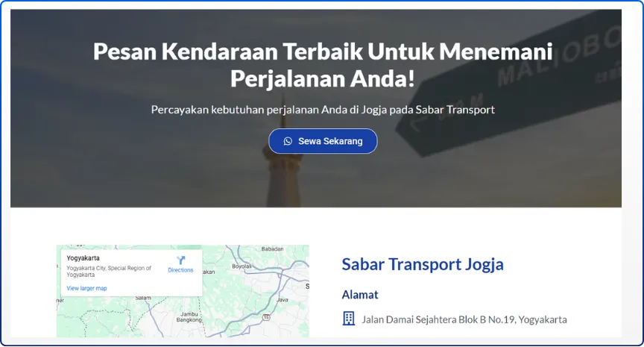This screenshot has width=644, height=347.
Task: Click the blue Directions arrow icon
Action: (180, 260)
